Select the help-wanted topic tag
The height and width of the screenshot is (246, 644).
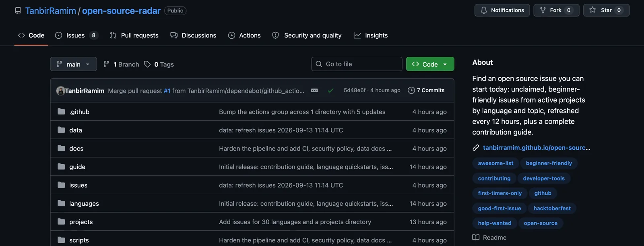click(x=495, y=223)
